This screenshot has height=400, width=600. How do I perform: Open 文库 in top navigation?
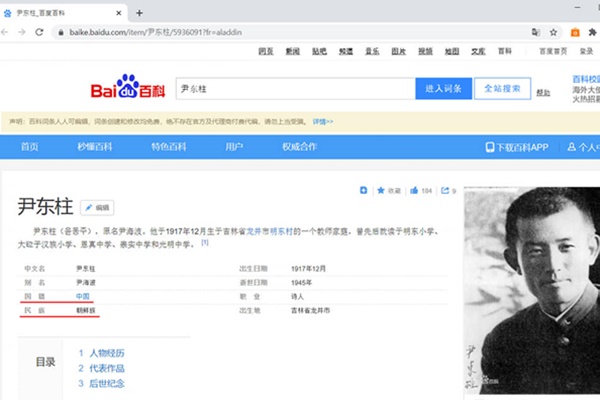478,51
